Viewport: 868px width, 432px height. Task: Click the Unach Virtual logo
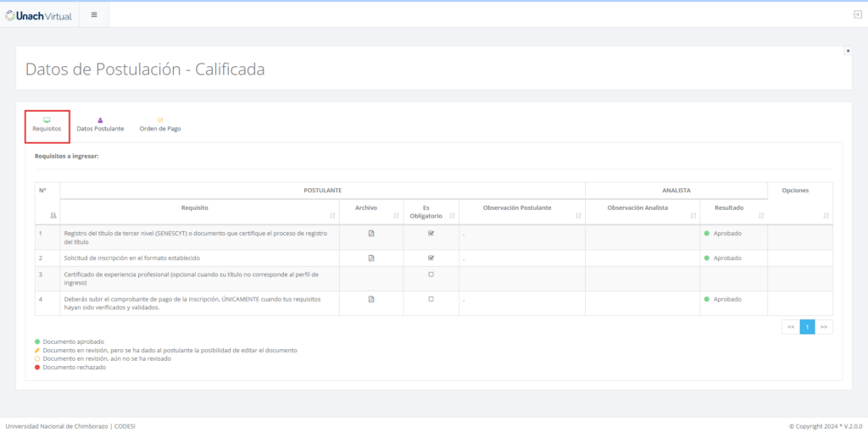(x=39, y=14)
